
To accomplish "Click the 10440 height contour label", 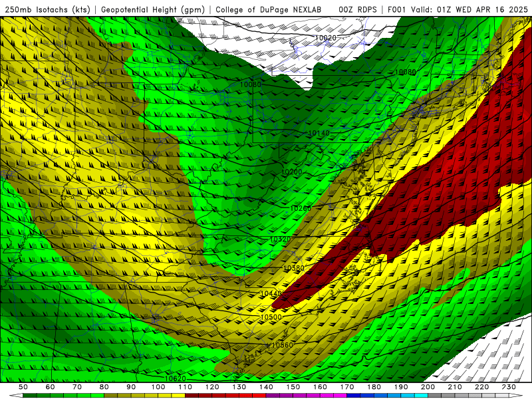I will tap(271, 293).
